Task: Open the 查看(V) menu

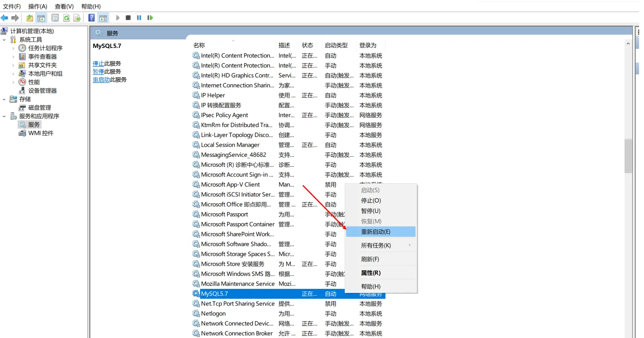Action: coord(64,6)
